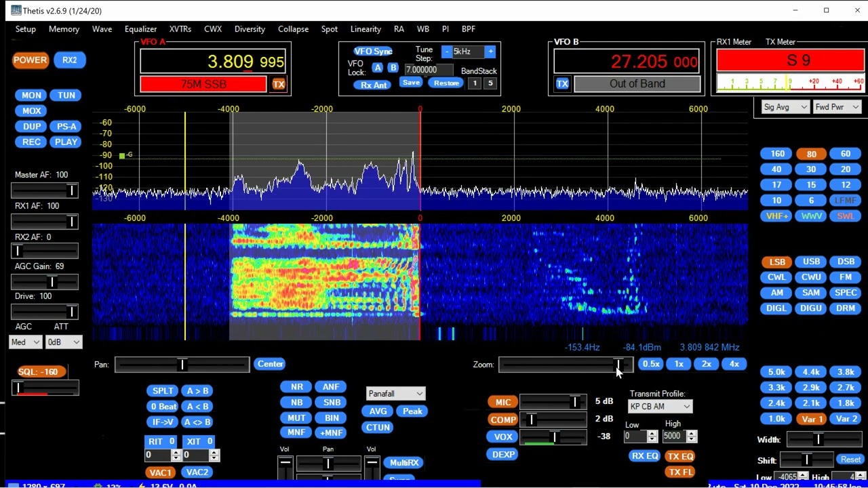Select FM mode
The height and width of the screenshot is (488, 868).
click(x=846, y=277)
